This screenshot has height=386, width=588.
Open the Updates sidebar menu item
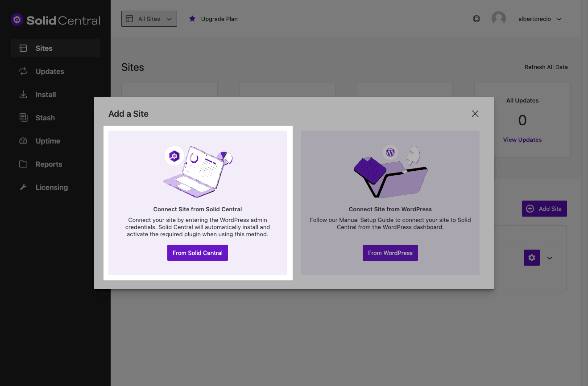coord(55,71)
